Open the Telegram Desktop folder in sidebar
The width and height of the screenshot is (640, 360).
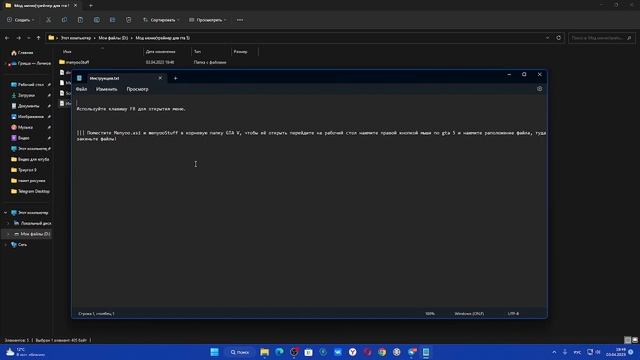click(x=33, y=191)
